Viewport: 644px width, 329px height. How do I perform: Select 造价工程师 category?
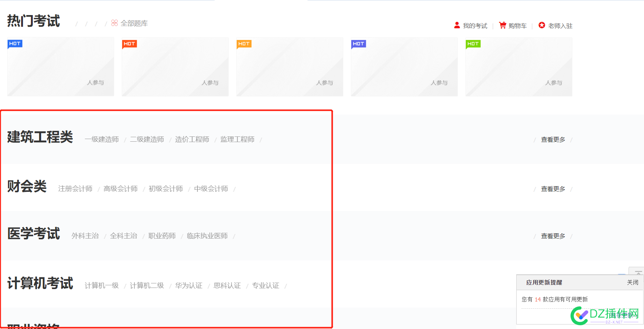point(192,139)
